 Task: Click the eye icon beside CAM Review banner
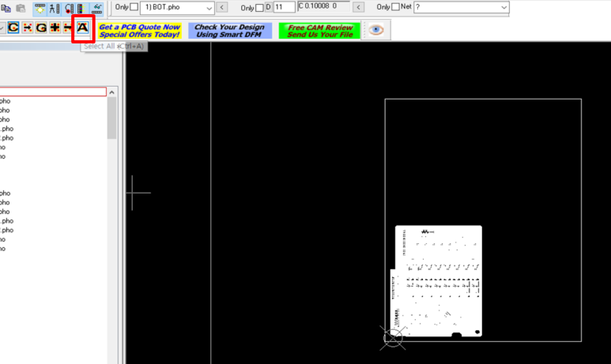coord(376,30)
